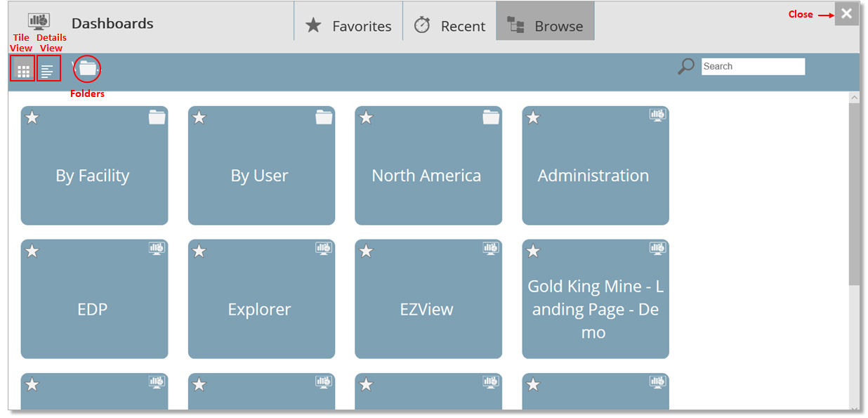This screenshot has height=418, width=868.
Task: Toggle the star on the Administration tile
Action: tap(533, 117)
